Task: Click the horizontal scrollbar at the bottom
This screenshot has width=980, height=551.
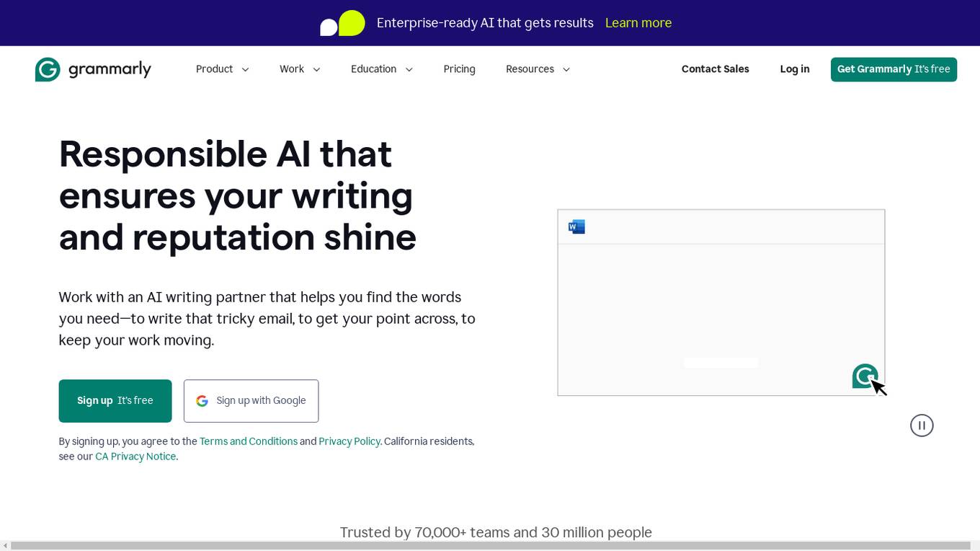Action: (x=490, y=546)
